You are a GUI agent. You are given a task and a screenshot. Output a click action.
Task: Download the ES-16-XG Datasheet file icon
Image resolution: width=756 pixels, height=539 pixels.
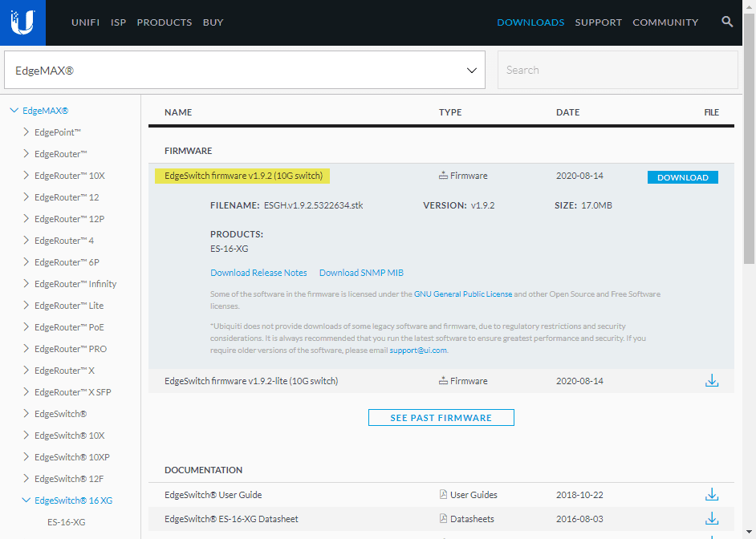pyautogui.click(x=712, y=518)
